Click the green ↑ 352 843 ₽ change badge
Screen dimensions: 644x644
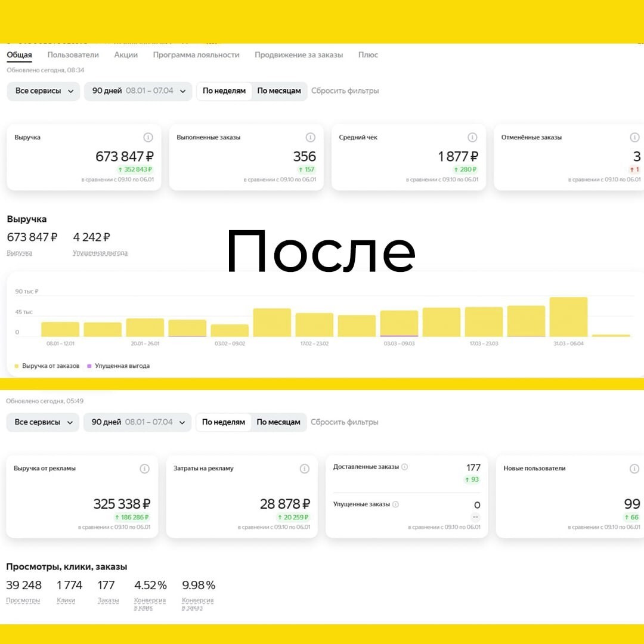(x=135, y=169)
